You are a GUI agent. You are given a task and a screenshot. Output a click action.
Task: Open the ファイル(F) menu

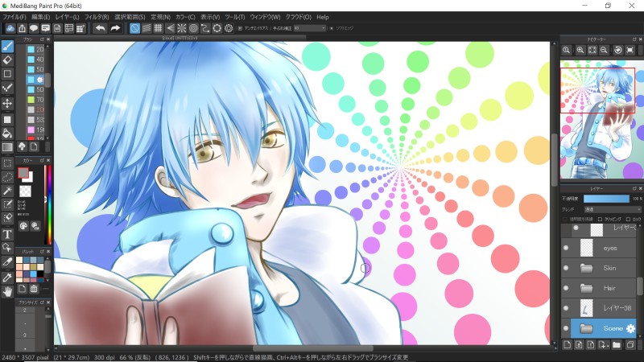14,17
